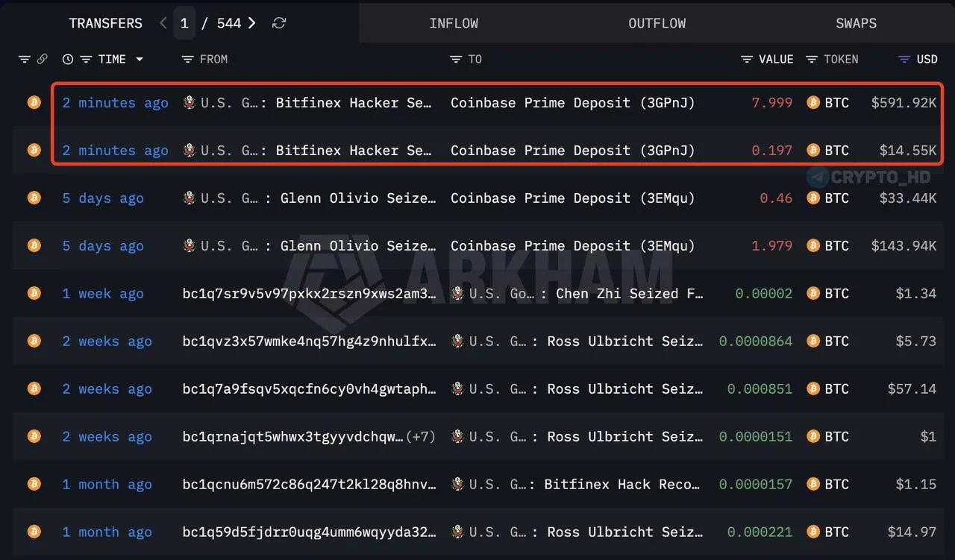955x560 pixels.
Task: Click the page number field showing 1
Action: pyautogui.click(x=184, y=23)
